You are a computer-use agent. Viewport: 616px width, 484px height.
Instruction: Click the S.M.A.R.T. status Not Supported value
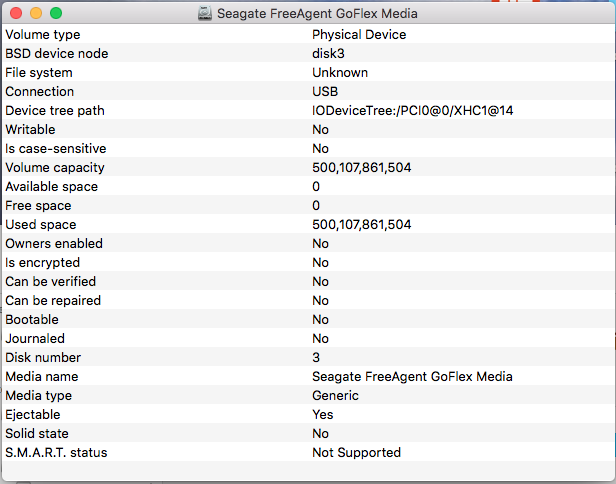[357, 453]
